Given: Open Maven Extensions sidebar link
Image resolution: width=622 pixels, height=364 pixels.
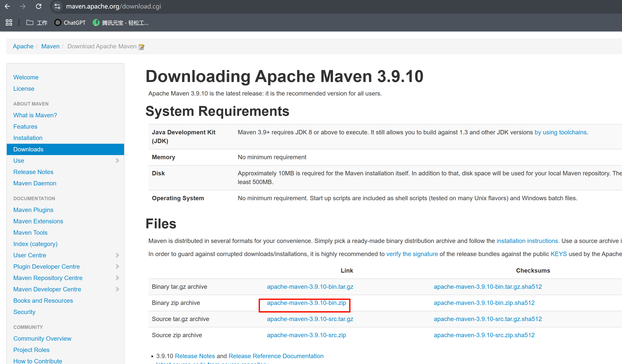Looking at the screenshot, I should (x=38, y=221).
